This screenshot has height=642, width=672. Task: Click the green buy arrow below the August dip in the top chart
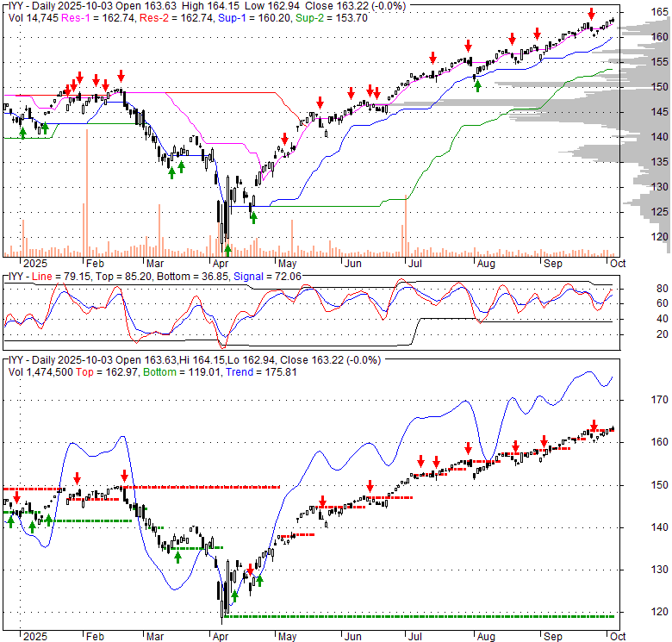pos(478,84)
